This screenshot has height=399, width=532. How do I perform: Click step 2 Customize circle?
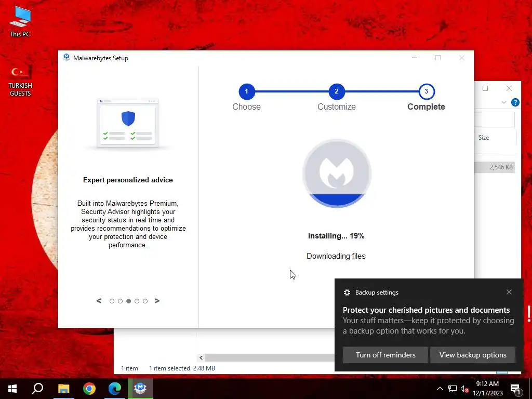337,91
